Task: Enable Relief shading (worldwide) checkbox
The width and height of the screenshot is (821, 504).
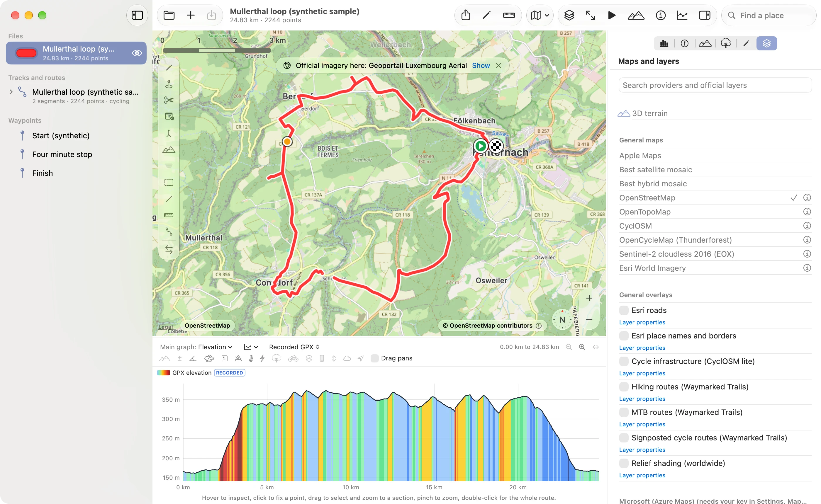Action: point(624,463)
